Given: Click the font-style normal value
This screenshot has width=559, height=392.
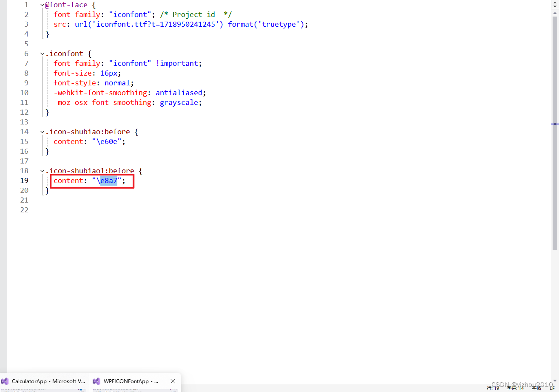Looking at the screenshot, I should pos(117,83).
